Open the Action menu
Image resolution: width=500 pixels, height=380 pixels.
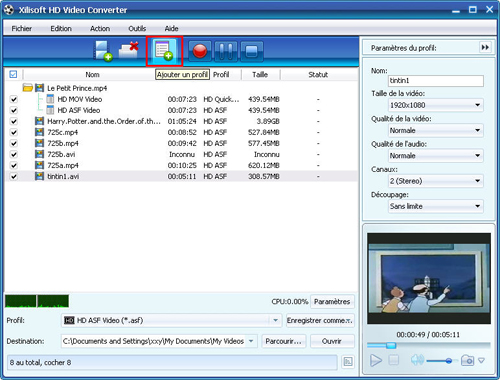pyautogui.click(x=100, y=28)
